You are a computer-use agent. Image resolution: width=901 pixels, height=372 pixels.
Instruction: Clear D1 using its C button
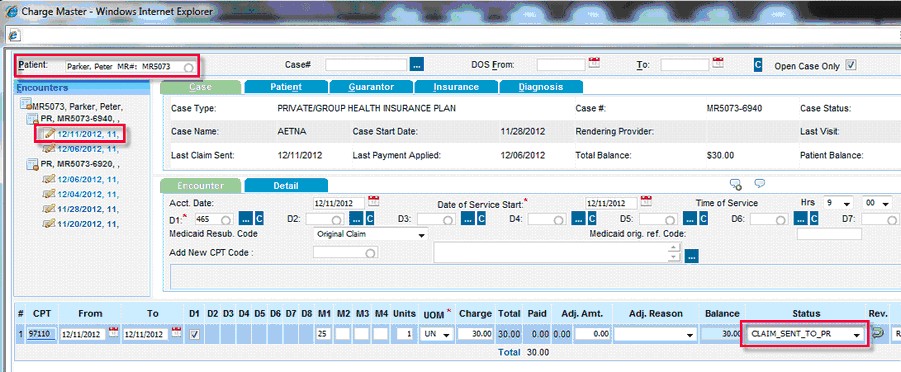click(x=259, y=218)
